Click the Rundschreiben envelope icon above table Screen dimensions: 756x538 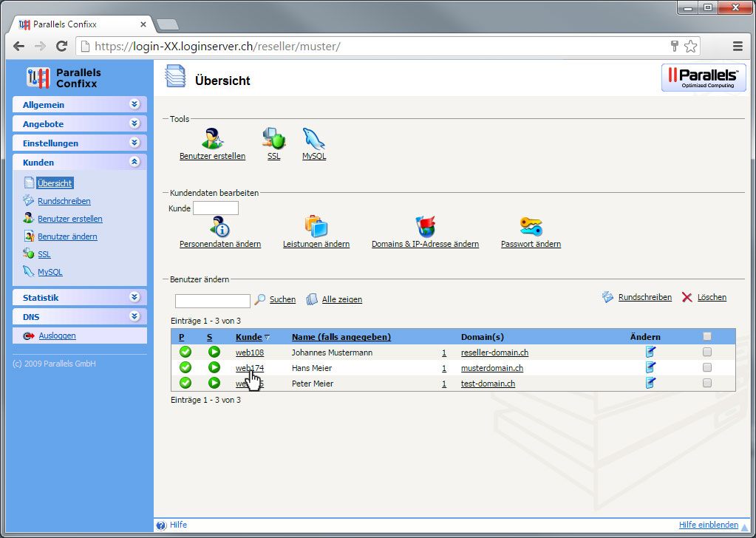tap(608, 297)
